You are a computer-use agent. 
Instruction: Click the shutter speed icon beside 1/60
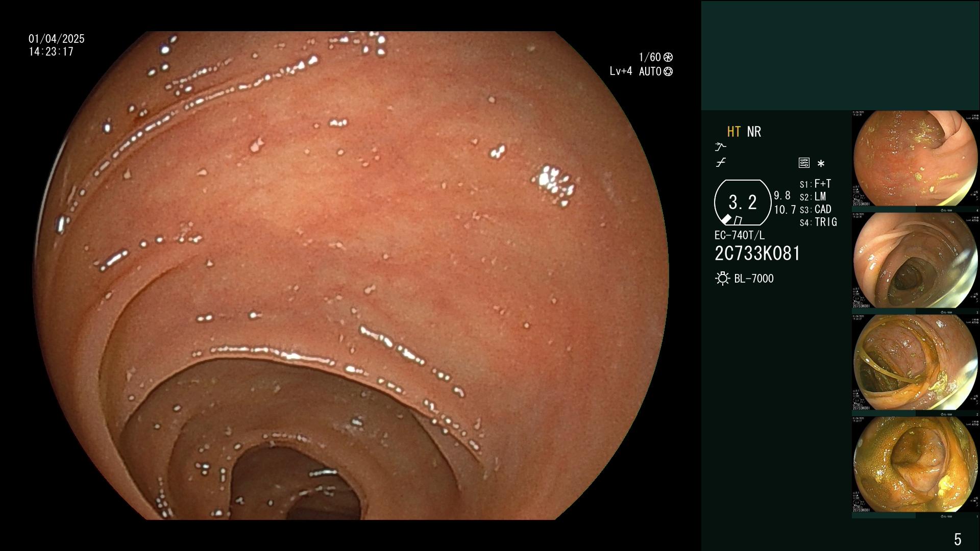pos(668,57)
